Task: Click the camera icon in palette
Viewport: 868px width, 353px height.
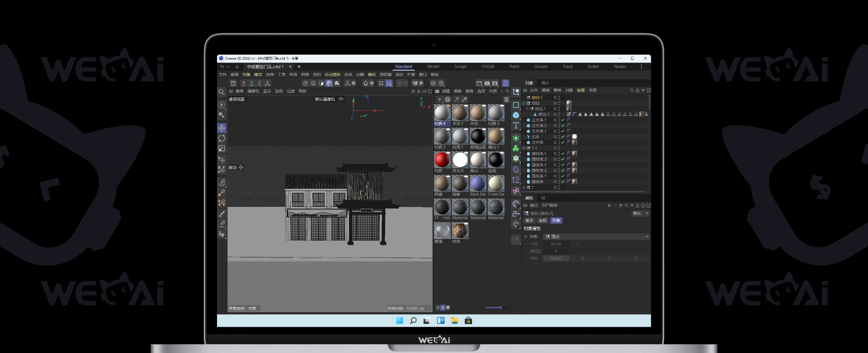Action: coord(516,214)
